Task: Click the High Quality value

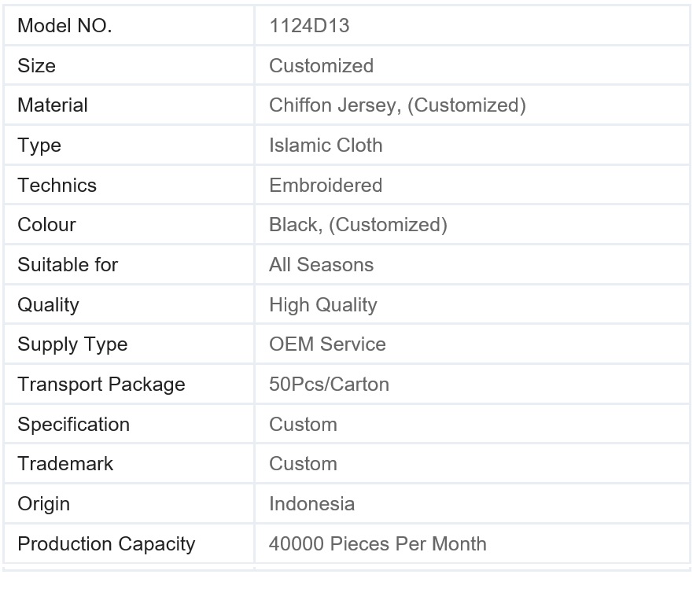Action: 322,305
